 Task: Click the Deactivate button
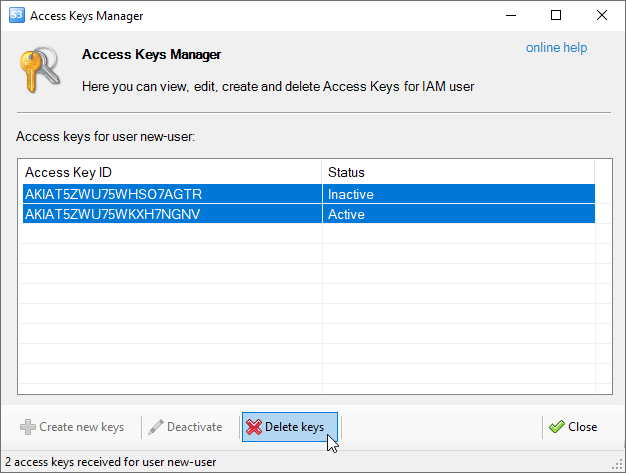[185, 427]
